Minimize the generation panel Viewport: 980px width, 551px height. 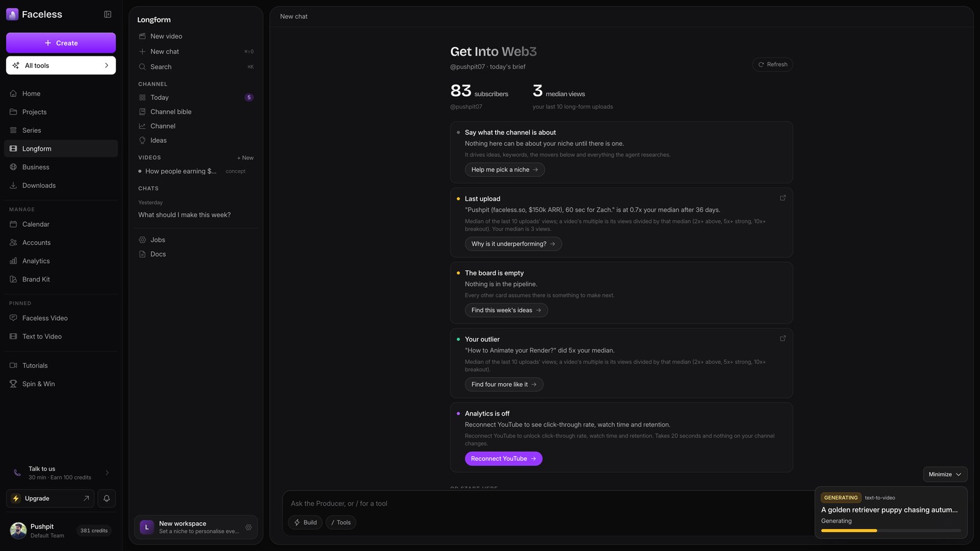tap(945, 474)
